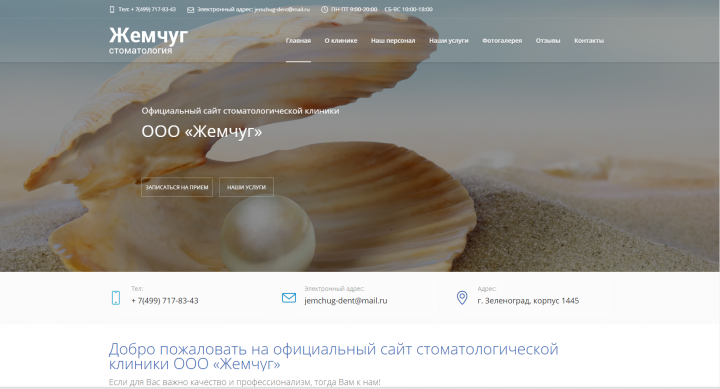This screenshot has height=389, width=720.
Task: Click the large jemchug-dent@mail.ru email address
Action: click(346, 301)
